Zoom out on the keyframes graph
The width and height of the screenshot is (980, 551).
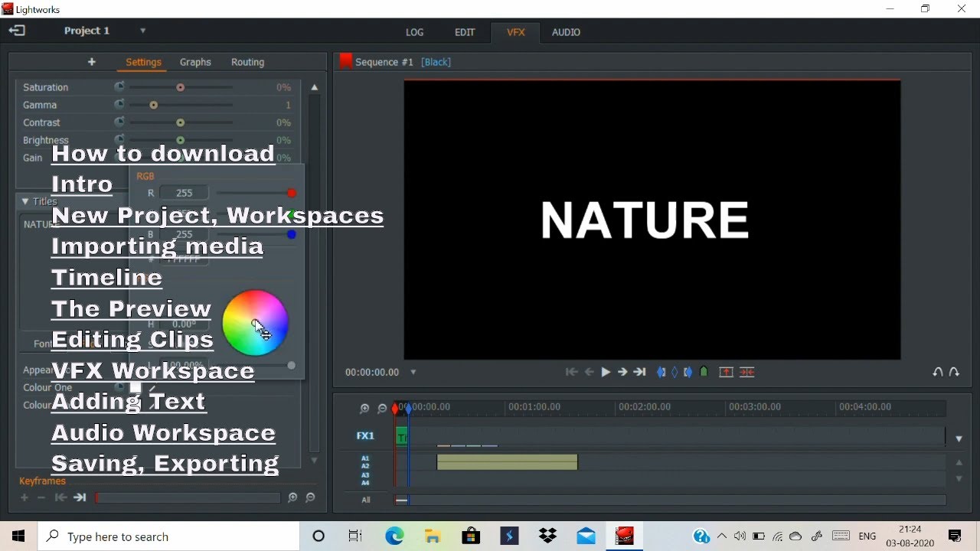311,498
